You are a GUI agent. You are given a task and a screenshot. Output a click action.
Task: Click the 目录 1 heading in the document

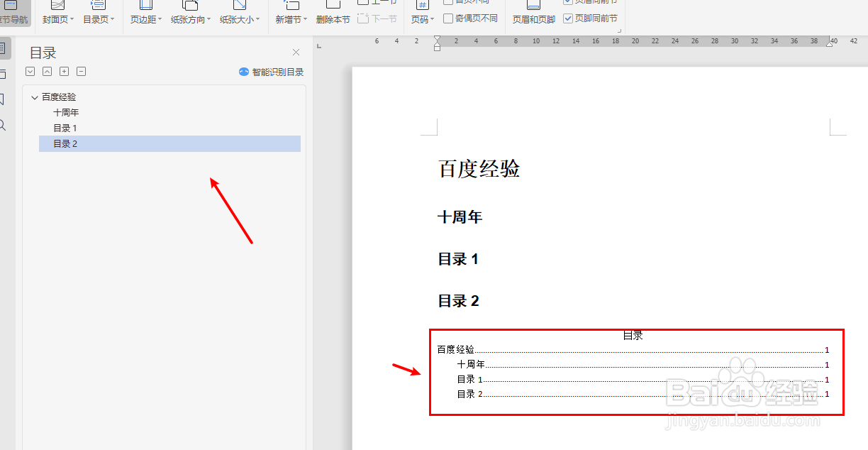coord(458,259)
